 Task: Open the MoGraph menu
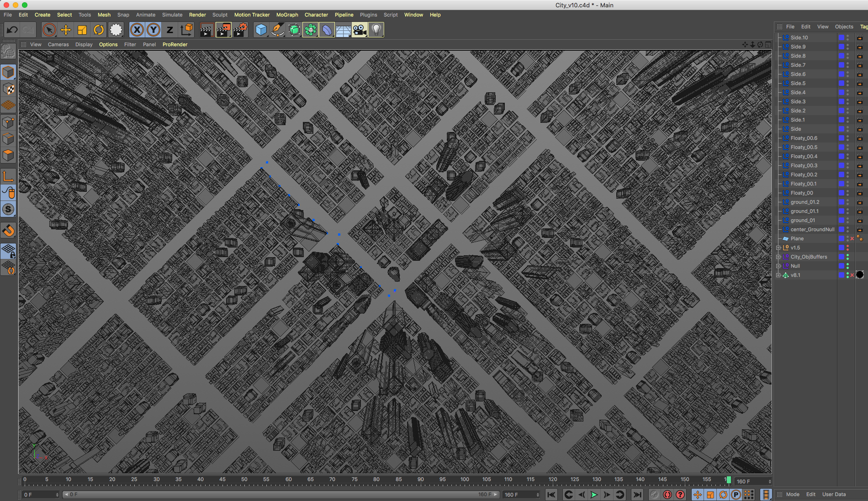tap(287, 15)
